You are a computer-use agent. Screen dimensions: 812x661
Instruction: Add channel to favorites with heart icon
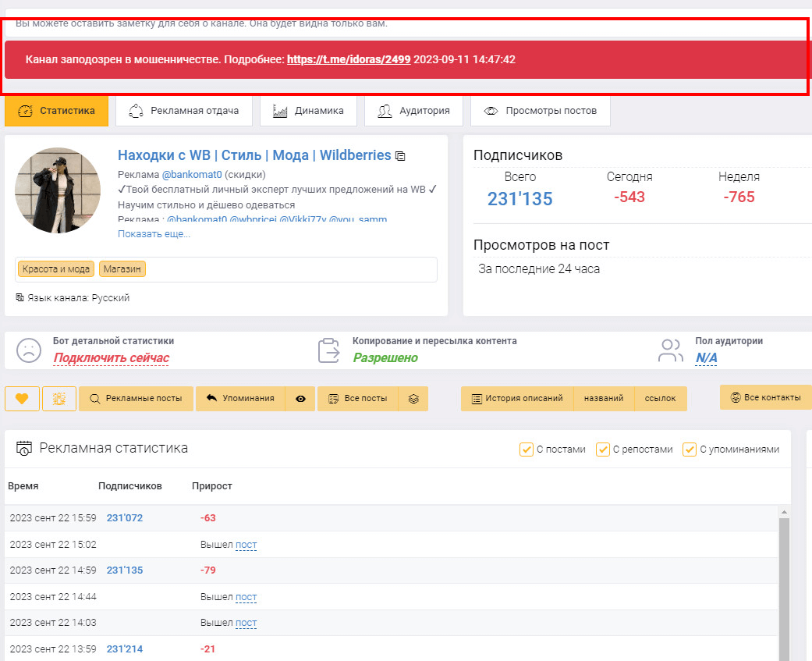click(x=22, y=399)
